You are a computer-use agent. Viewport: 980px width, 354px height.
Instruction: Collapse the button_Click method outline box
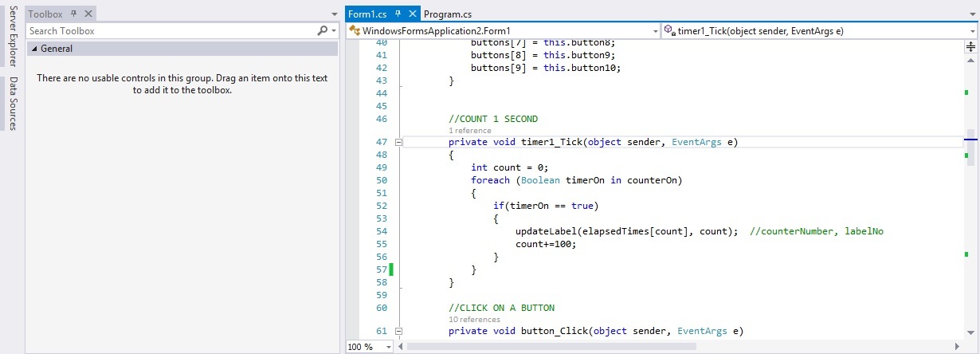pyautogui.click(x=399, y=330)
